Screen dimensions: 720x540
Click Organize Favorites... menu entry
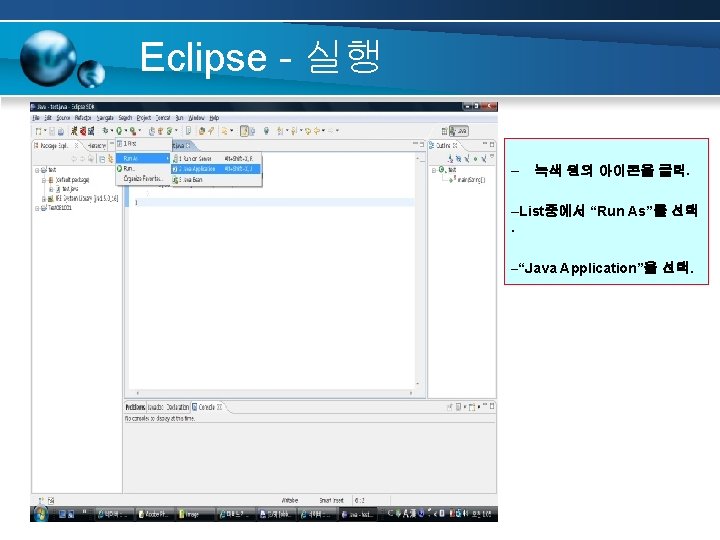[143, 178]
